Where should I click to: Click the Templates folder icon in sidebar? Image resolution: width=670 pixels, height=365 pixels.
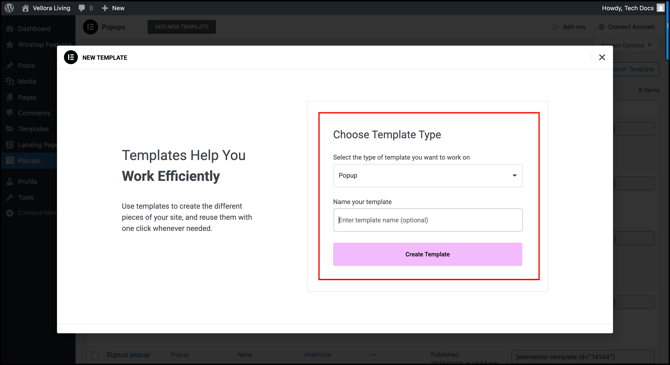click(9, 129)
